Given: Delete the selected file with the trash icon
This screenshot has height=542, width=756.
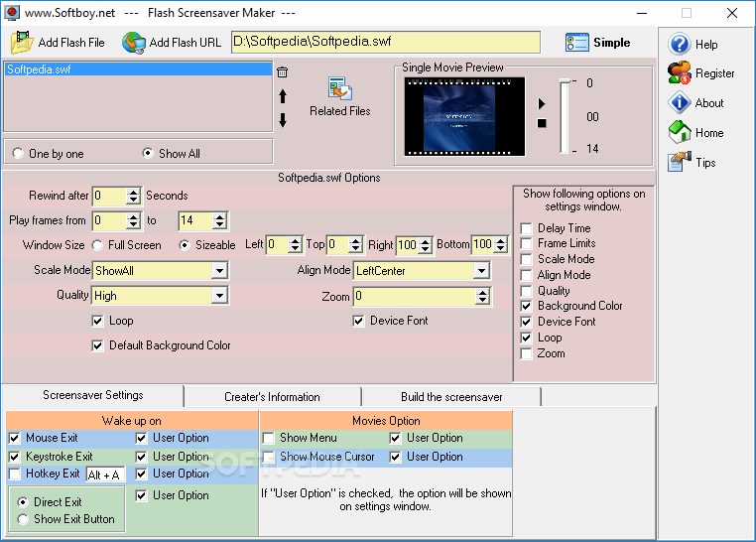Looking at the screenshot, I should [x=283, y=72].
